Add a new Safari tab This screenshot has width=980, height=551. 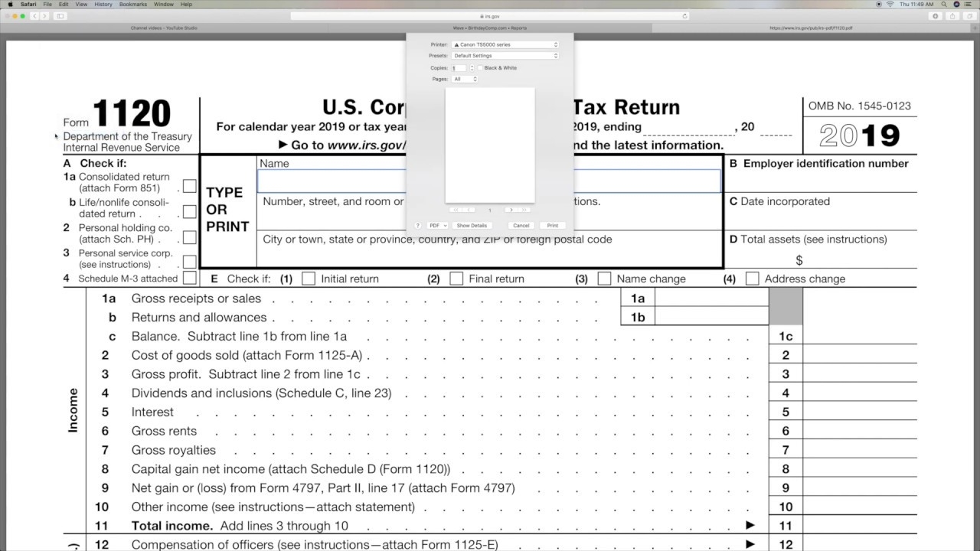pyautogui.click(x=975, y=28)
